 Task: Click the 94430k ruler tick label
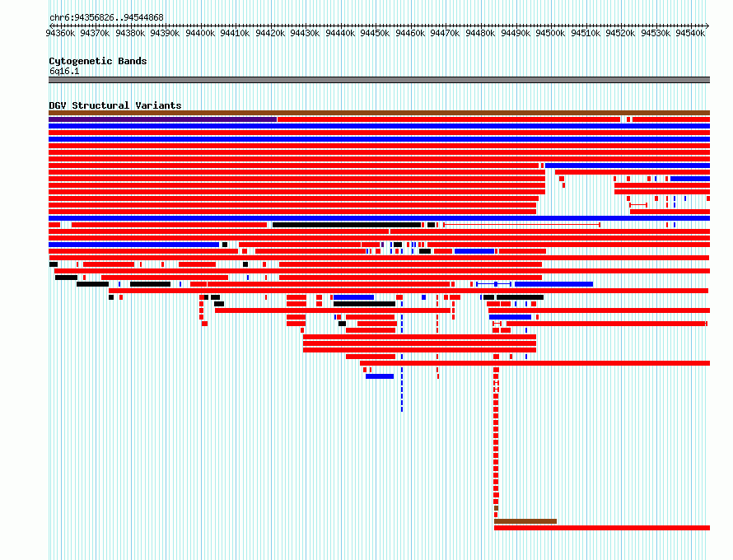point(305,33)
